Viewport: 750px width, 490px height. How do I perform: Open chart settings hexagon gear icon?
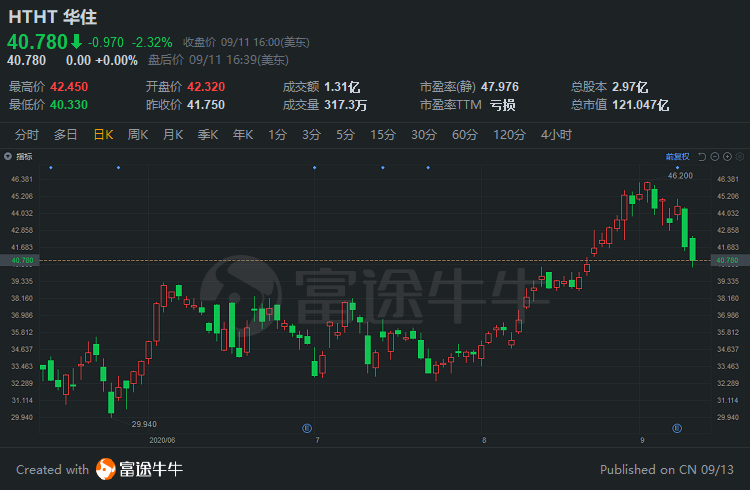[x=739, y=156]
